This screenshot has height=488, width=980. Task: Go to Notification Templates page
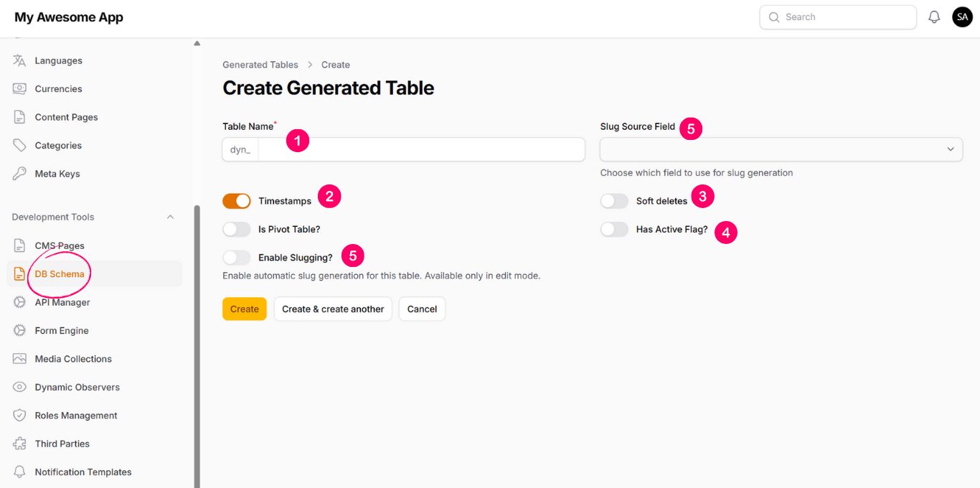coord(83,472)
